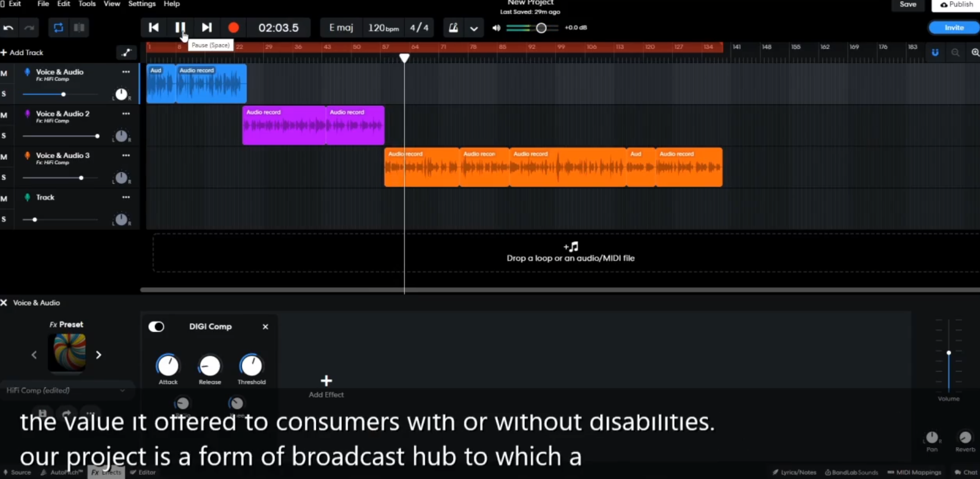Image resolution: width=980 pixels, height=479 pixels.
Task: Click the Pan knob in the effects panel
Action: [x=932, y=437]
